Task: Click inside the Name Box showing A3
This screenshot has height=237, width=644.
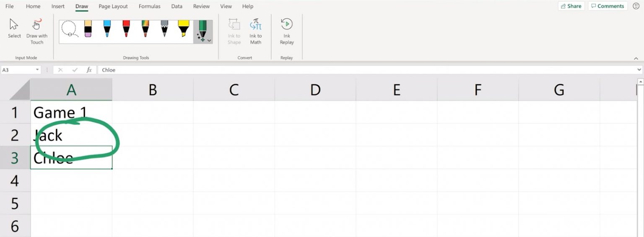Action: [18, 70]
